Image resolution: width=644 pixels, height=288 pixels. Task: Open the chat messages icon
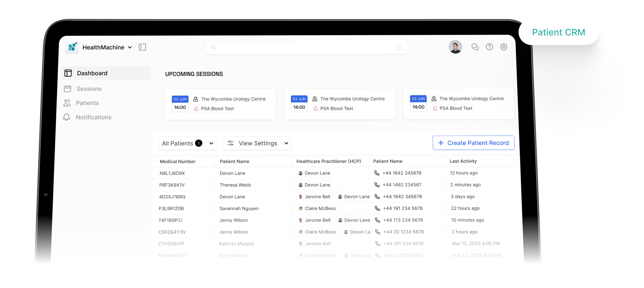(x=475, y=47)
